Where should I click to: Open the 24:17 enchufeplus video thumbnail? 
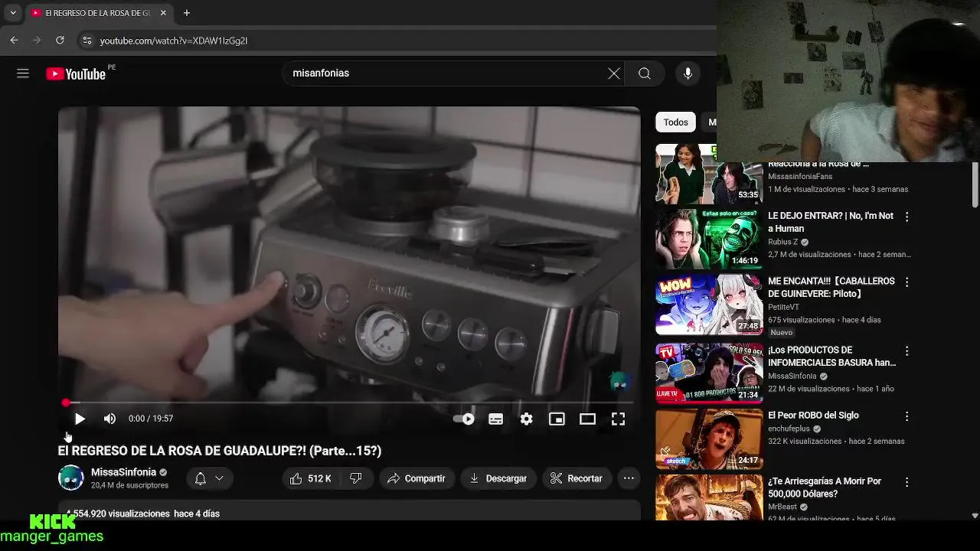click(709, 439)
